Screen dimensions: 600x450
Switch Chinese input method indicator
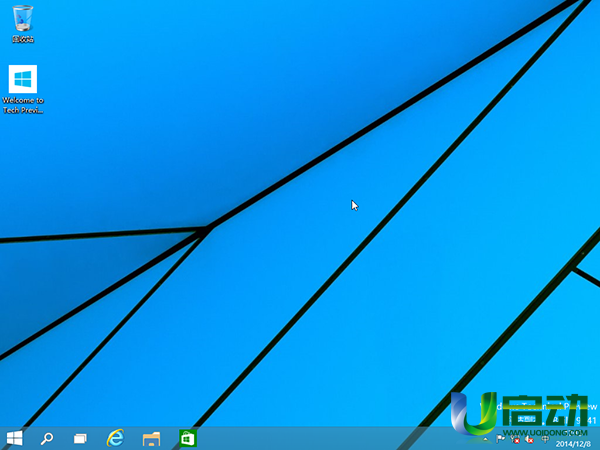tap(545, 439)
